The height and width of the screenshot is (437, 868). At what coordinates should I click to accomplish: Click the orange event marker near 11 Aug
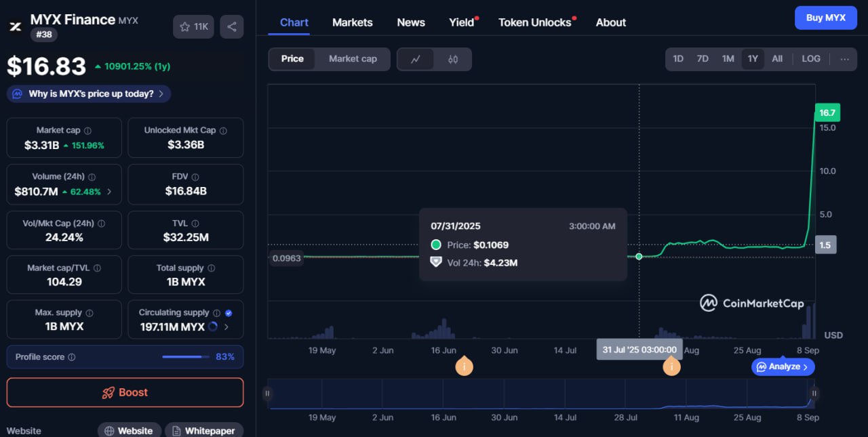[x=671, y=367]
